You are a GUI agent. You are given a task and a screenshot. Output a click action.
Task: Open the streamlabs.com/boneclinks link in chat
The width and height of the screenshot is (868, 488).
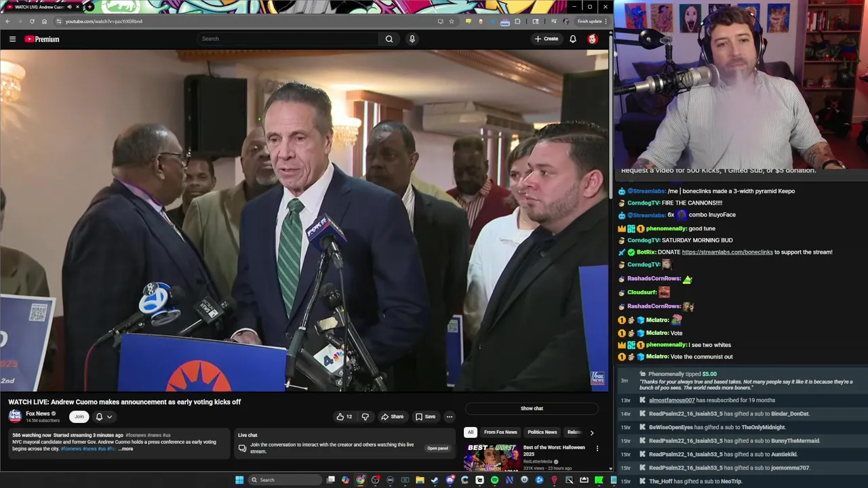coord(727,252)
